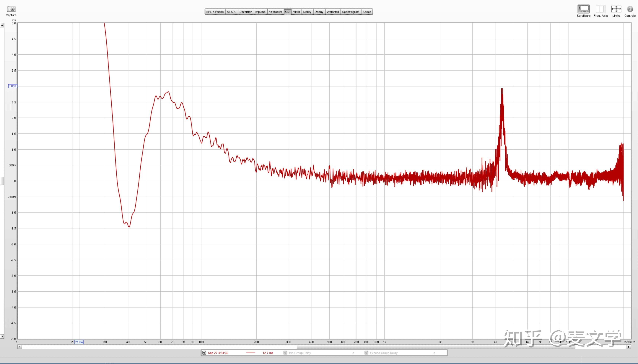Open the Decay tab
The image size is (638, 364).
point(319,12)
